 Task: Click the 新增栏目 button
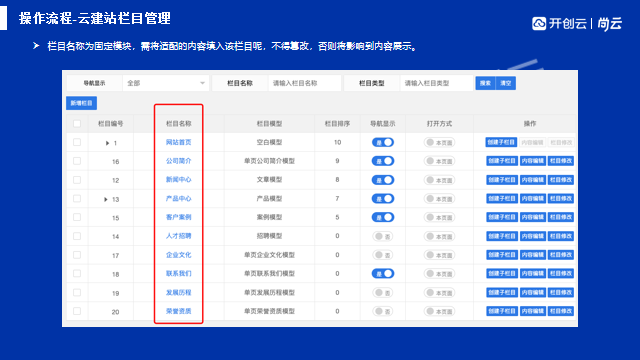82,103
